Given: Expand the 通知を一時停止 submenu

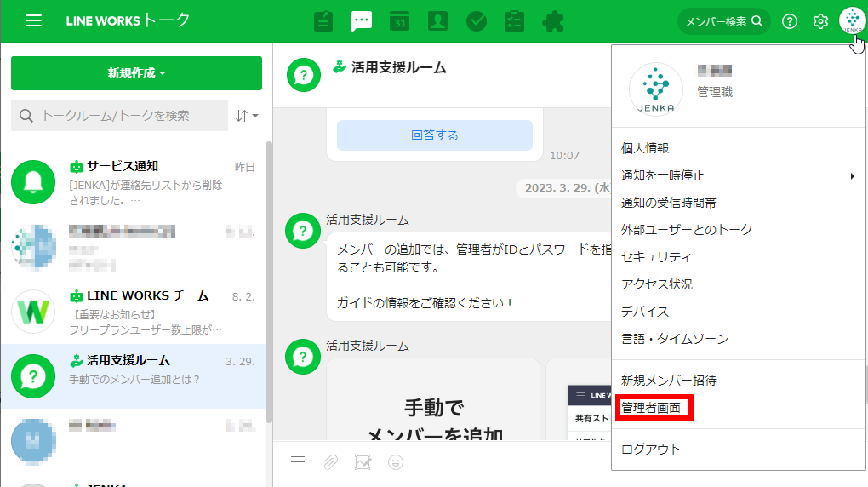Looking at the screenshot, I should click(739, 175).
